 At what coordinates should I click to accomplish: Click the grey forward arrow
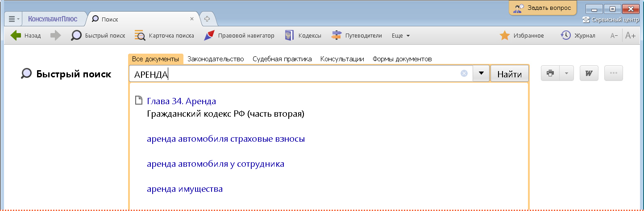click(x=55, y=36)
